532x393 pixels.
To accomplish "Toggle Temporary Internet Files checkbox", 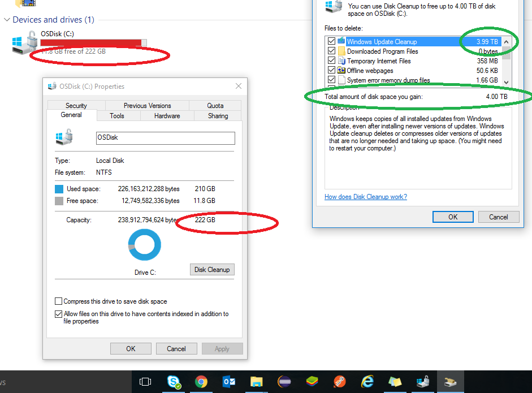I will click(x=331, y=60).
